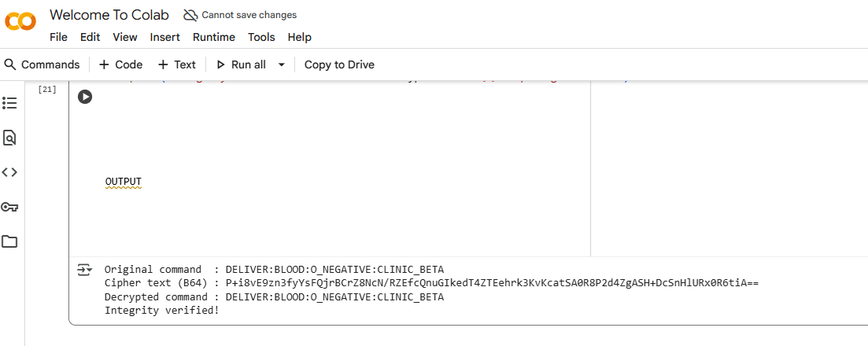This screenshot has height=346, width=868.
Task: Add a new Code cell
Action: coord(120,64)
